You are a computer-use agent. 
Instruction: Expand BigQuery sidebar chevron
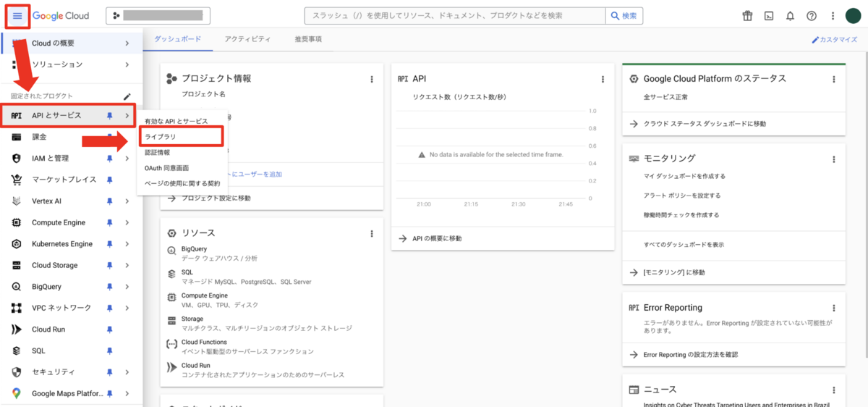point(127,287)
